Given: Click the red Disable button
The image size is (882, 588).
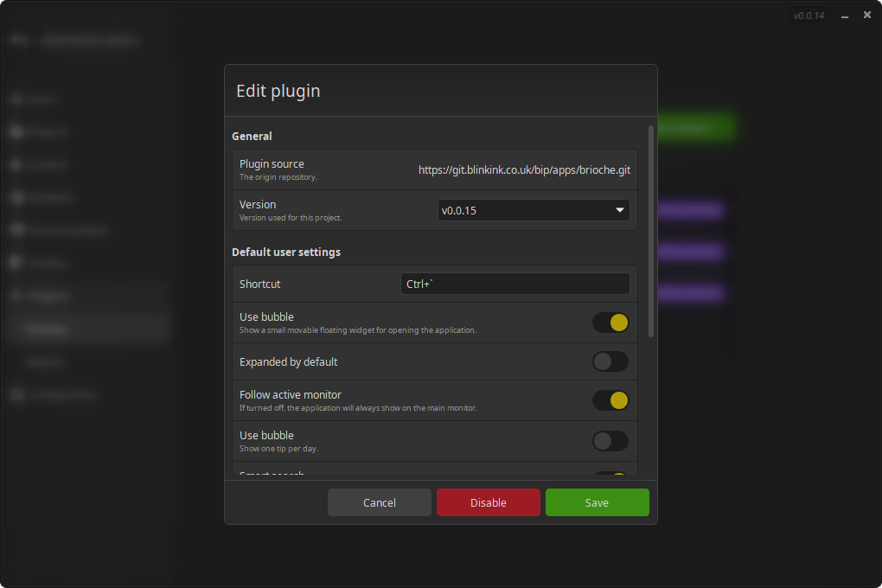Looking at the screenshot, I should [488, 502].
